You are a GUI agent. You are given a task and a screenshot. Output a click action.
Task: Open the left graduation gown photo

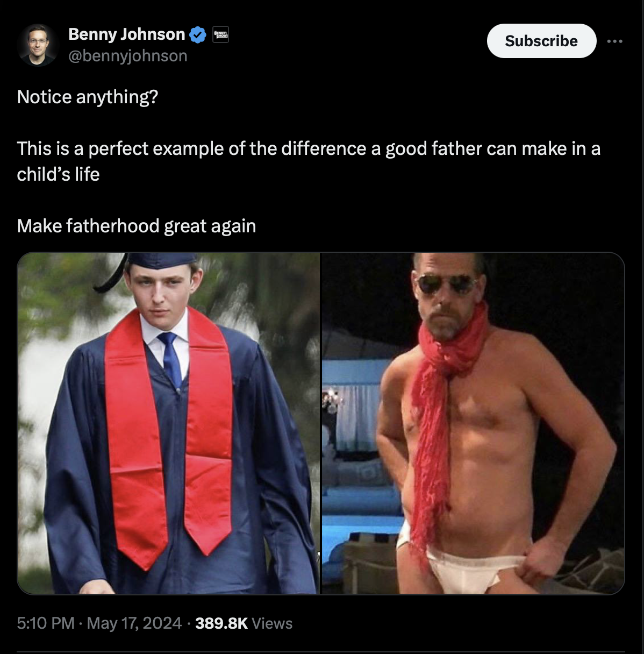[168, 423]
